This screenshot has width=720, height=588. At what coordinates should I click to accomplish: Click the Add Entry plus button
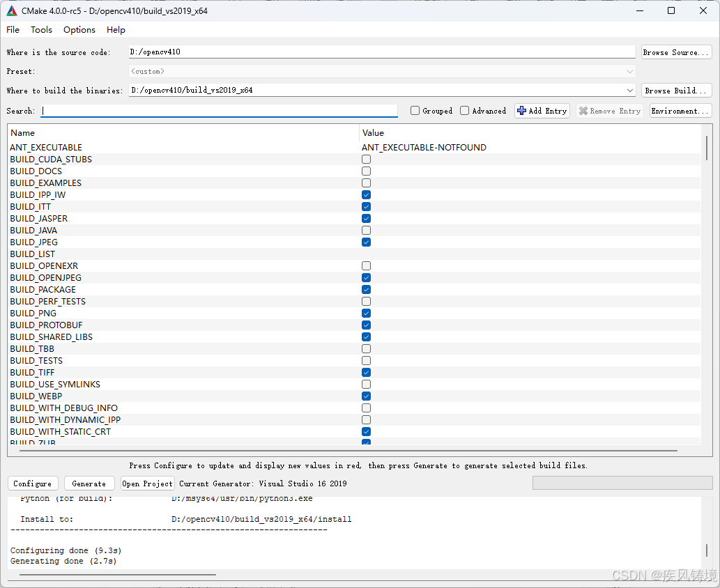coord(542,111)
